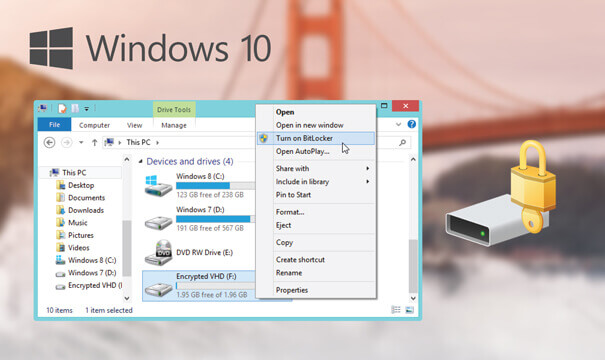Select Open AutoPlay... entry

coord(302,151)
